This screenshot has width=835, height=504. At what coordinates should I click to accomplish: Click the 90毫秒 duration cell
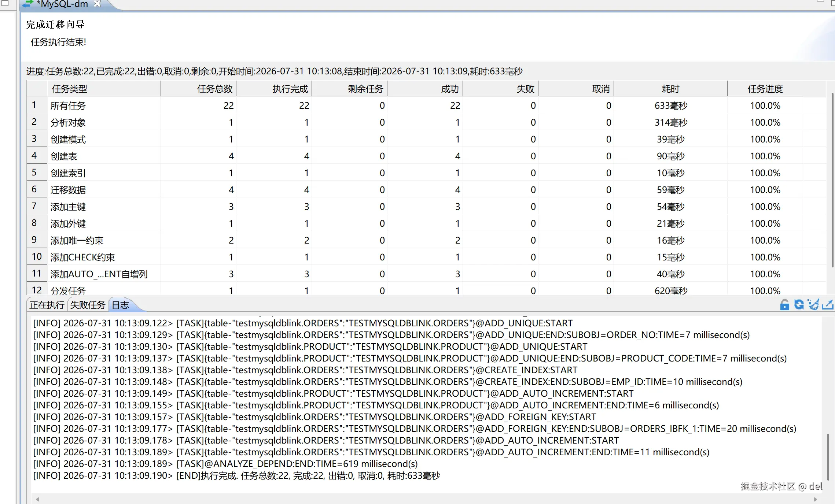point(671,156)
